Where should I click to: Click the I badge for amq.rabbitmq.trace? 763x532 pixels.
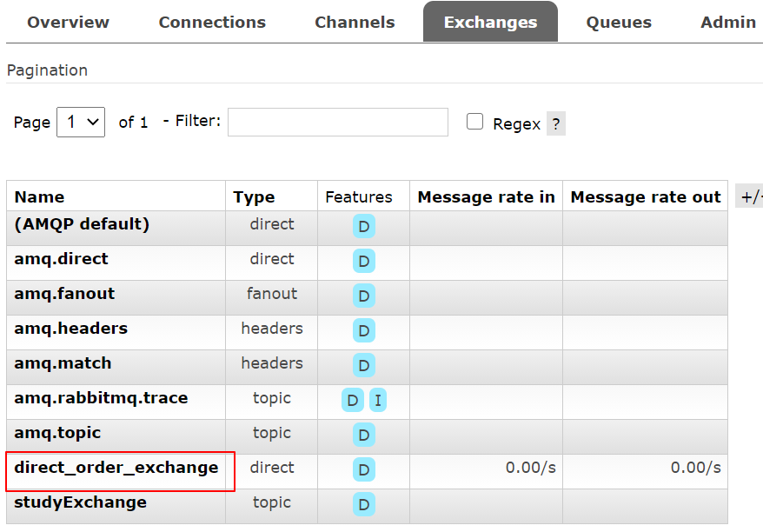378,400
